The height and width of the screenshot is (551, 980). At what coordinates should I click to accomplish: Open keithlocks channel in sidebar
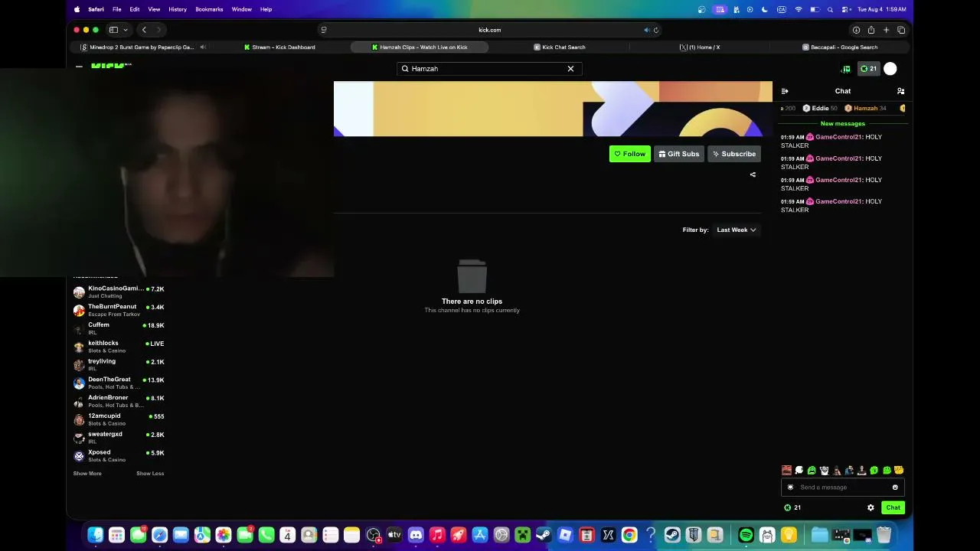pyautogui.click(x=119, y=347)
